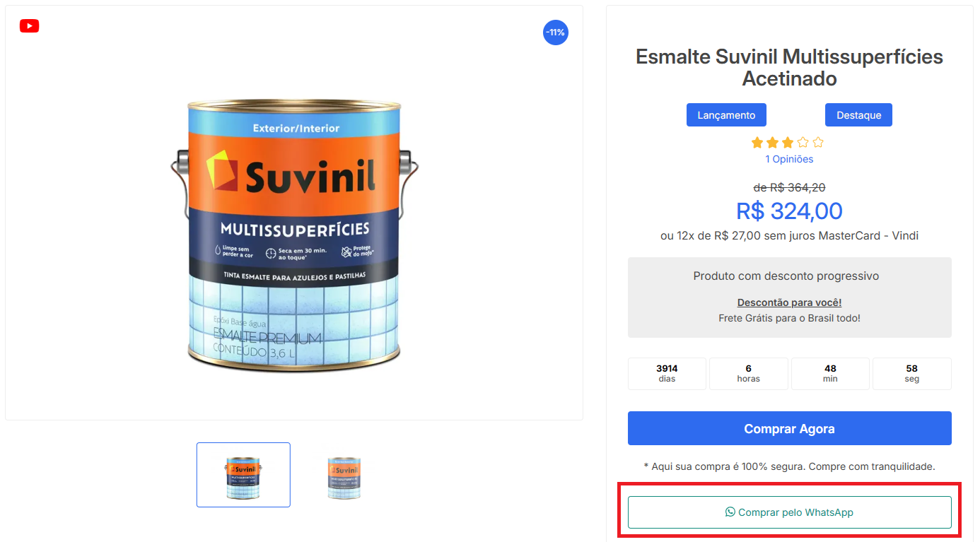Click the first rating star

pos(757,143)
